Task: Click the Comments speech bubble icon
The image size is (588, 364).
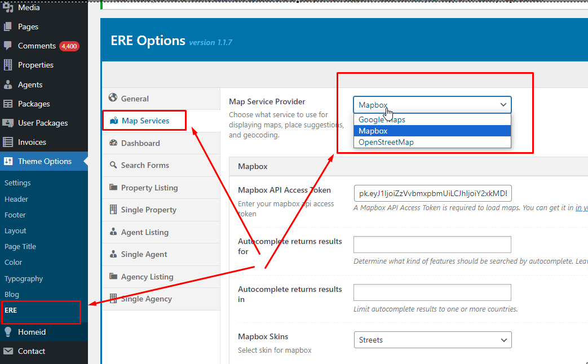Action: pos(8,46)
